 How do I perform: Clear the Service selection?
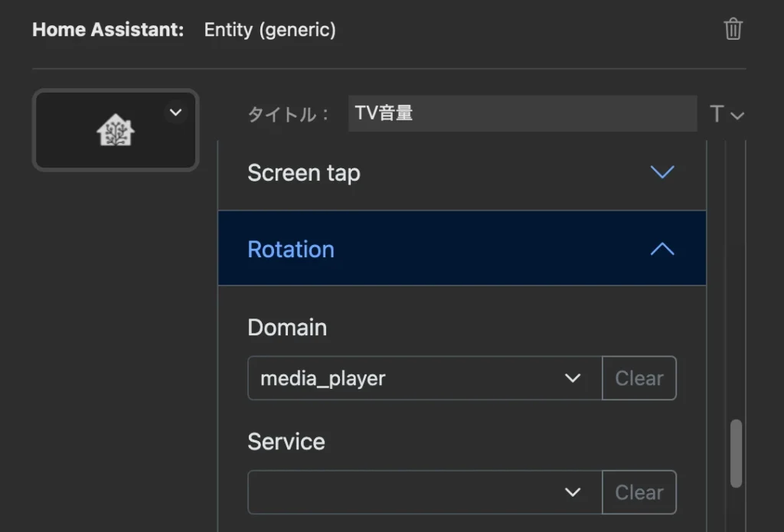pyautogui.click(x=639, y=492)
